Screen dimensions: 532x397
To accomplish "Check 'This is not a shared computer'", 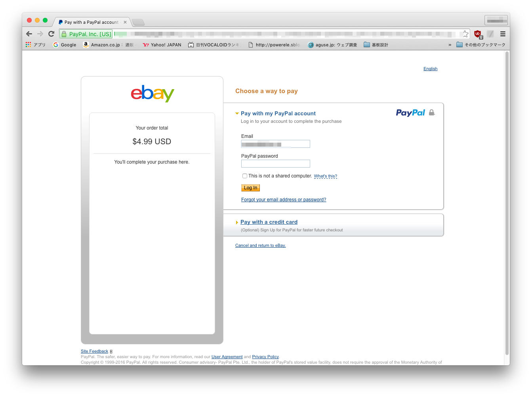I will [245, 176].
